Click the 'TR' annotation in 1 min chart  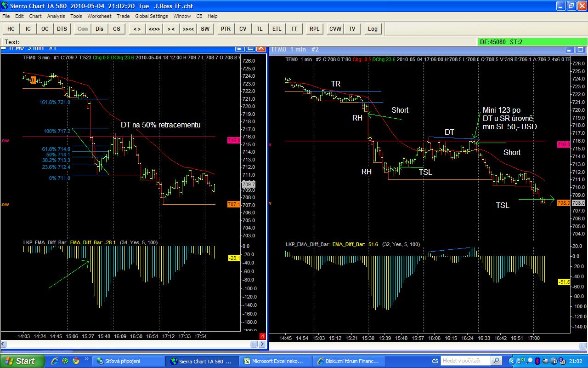[336, 84]
